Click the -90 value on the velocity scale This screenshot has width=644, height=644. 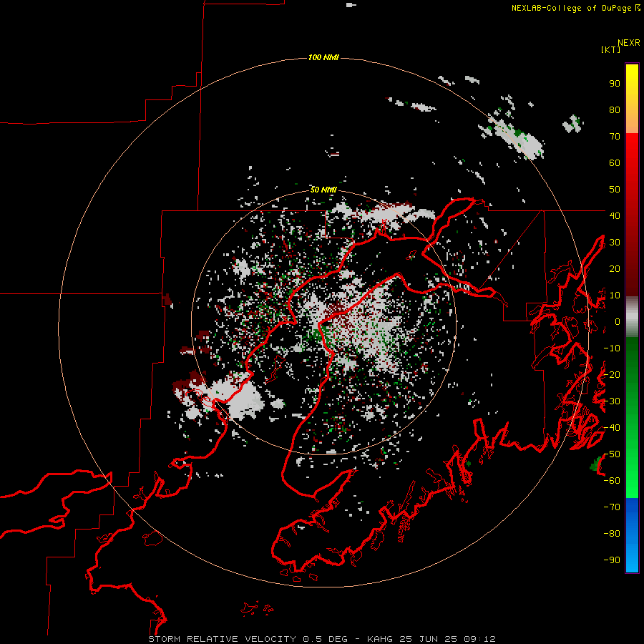[612, 560]
